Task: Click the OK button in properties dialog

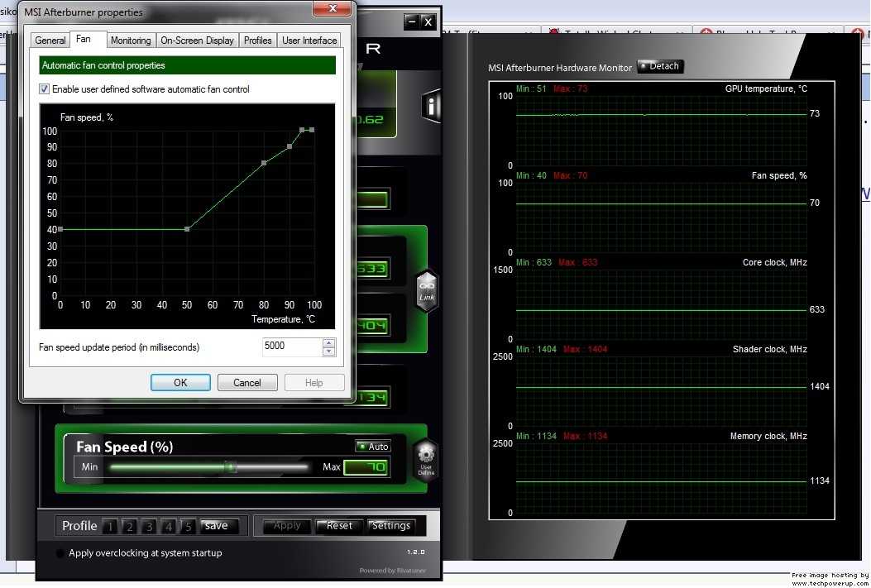Action: click(x=180, y=383)
